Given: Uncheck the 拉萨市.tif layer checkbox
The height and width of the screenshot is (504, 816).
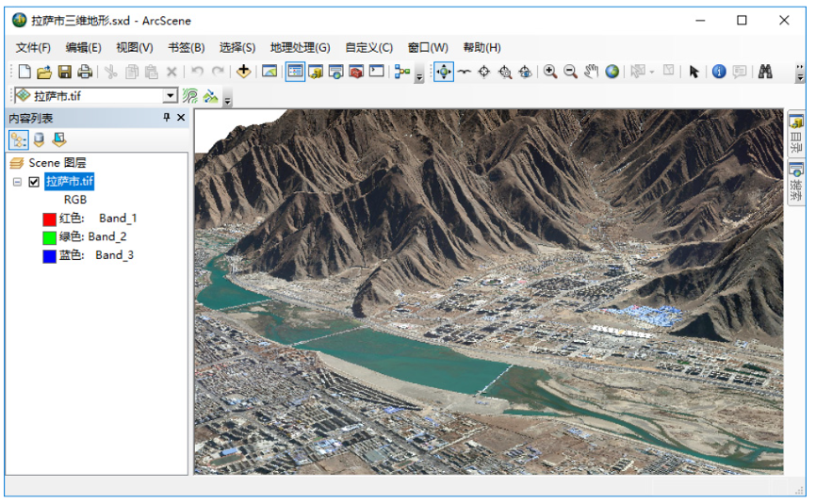Looking at the screenshot, I should tap(34, 182).
